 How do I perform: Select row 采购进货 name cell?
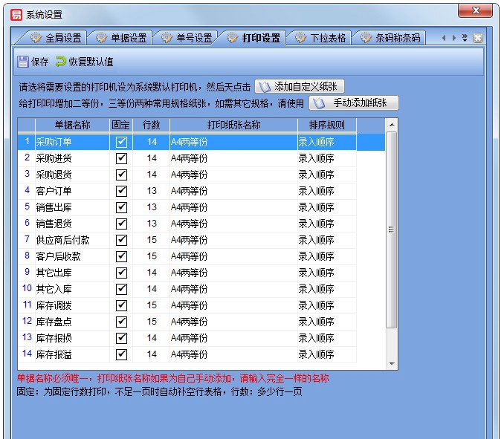pos(72,158)
